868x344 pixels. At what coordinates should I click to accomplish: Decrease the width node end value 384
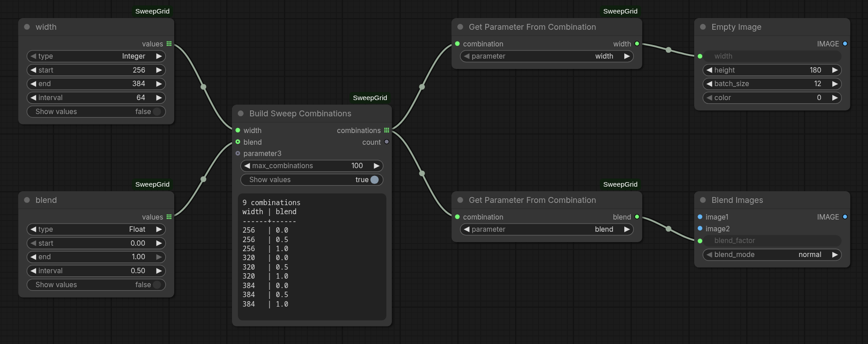click(x=33, y=84)
